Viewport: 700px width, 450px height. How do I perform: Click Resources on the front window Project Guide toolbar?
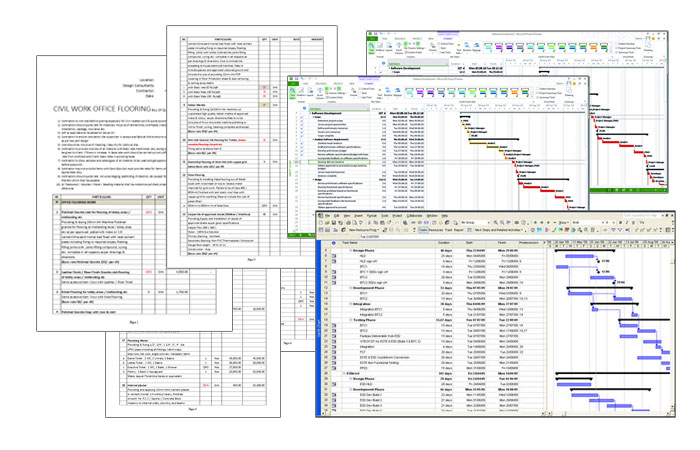(x=436, y=230)
